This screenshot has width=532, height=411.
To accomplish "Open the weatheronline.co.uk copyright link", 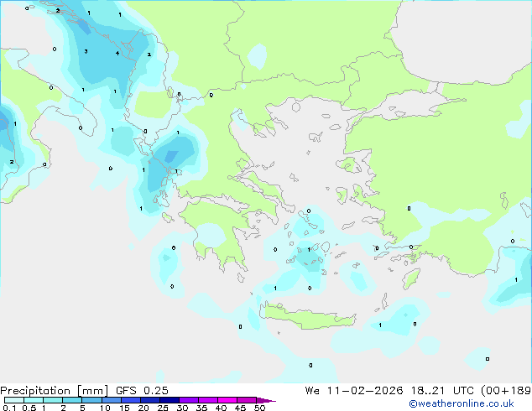I will tap(462, 403).
